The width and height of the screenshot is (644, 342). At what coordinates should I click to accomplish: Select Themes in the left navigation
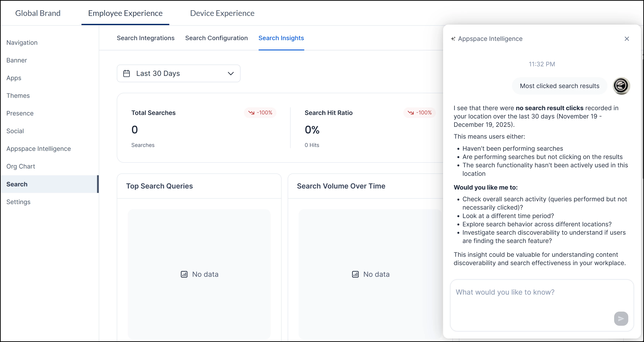pyautogui.click(x=18, y=95)
